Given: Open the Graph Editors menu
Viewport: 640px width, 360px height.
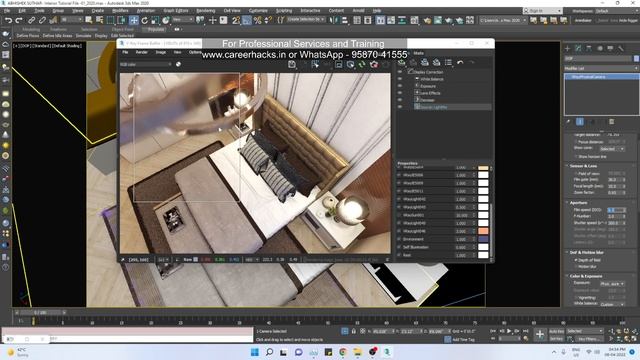Looking at the screenshot, I should 176,11.
